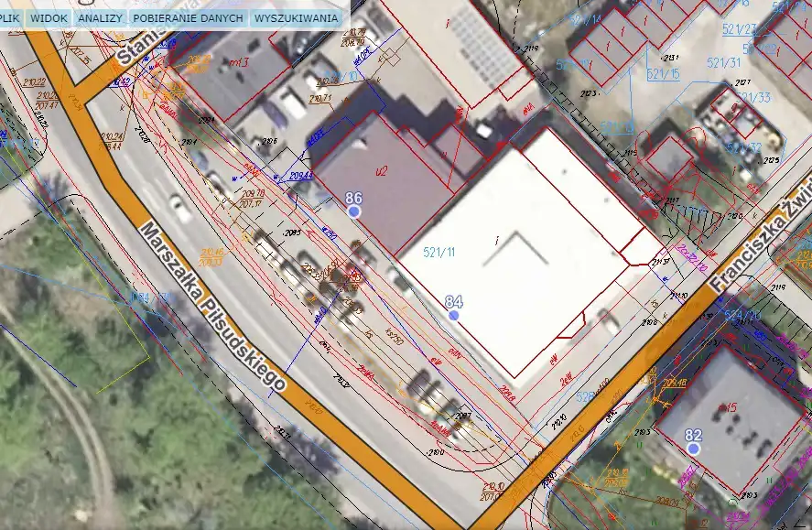Select the underlined parcel label 521/23
Viewport: 812px width, 530px height.
[x=738, y=29]
